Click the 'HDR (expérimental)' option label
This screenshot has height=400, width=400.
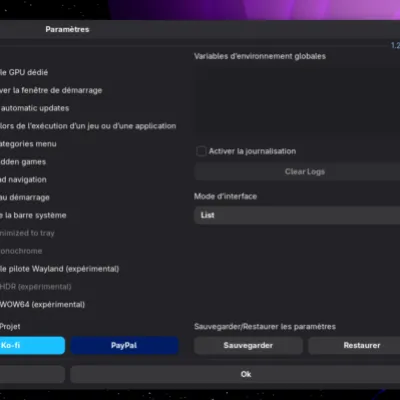click(36, 287)
